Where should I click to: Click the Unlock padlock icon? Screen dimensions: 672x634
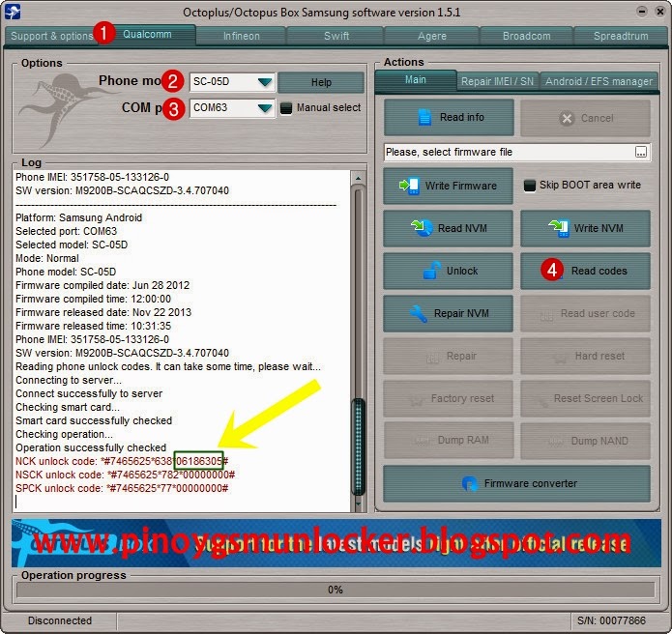[x=432, y=271]
